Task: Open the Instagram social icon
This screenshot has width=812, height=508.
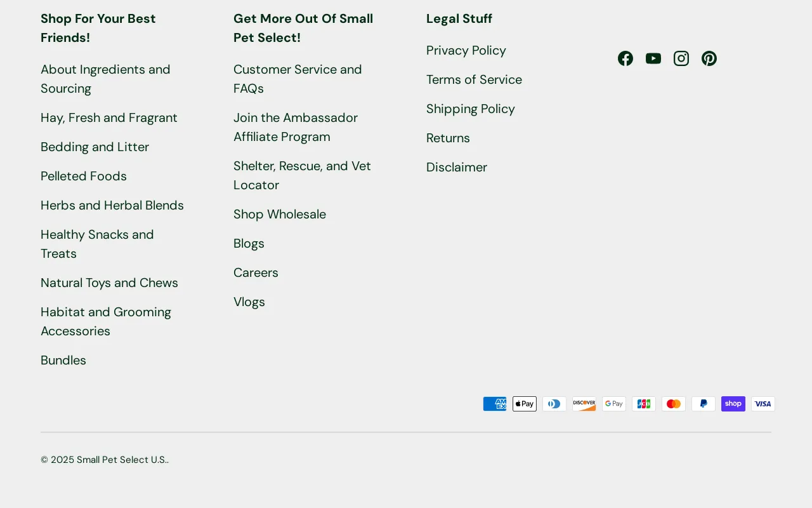Action: [681, 58]
